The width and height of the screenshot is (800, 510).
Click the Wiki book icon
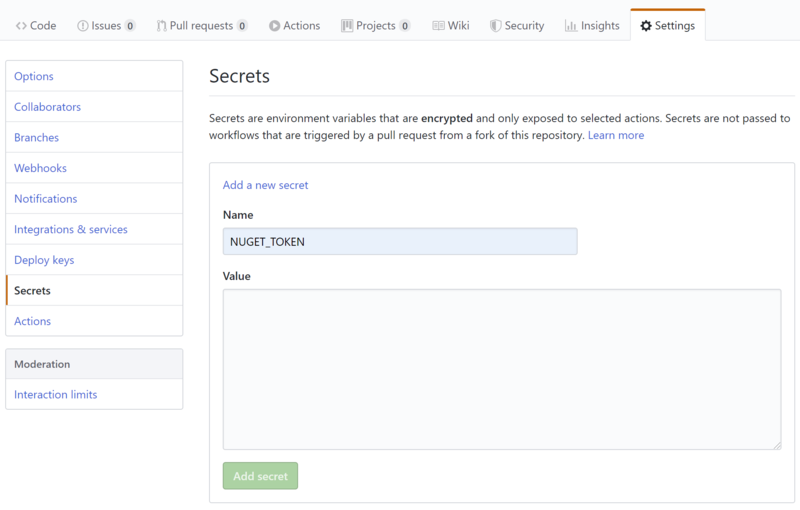[x=438, y=26]
